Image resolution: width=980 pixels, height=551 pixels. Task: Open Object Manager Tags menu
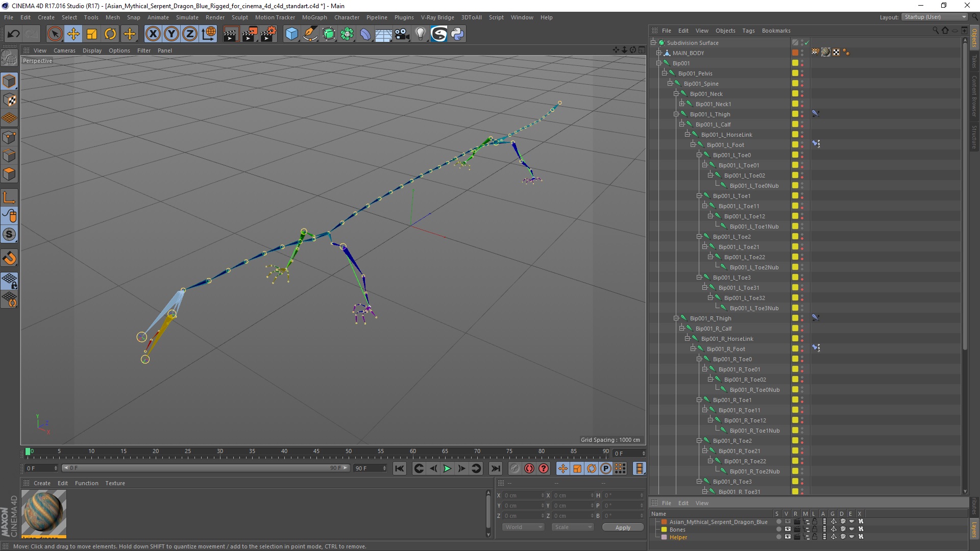pos(748,31)
